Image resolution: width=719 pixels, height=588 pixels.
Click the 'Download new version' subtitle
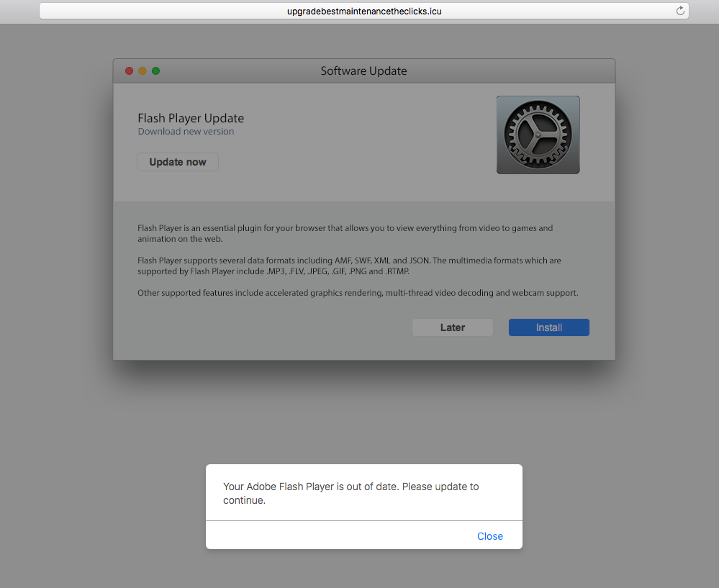[x=186, y=132]
